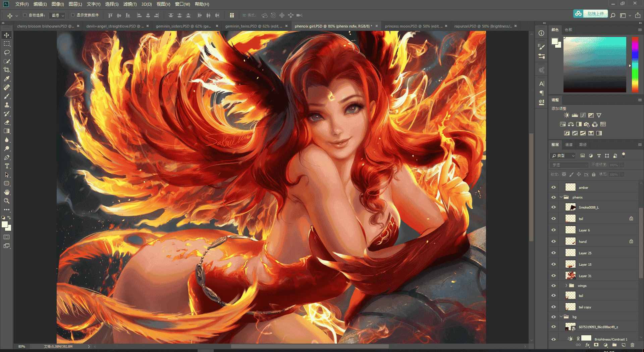Open the 图像(I) menu

tap(58, 4)
